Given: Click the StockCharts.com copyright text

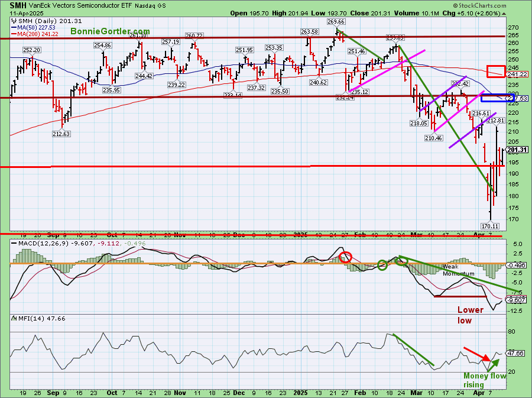Looking at the screenshot, I should tap(479, 5).
